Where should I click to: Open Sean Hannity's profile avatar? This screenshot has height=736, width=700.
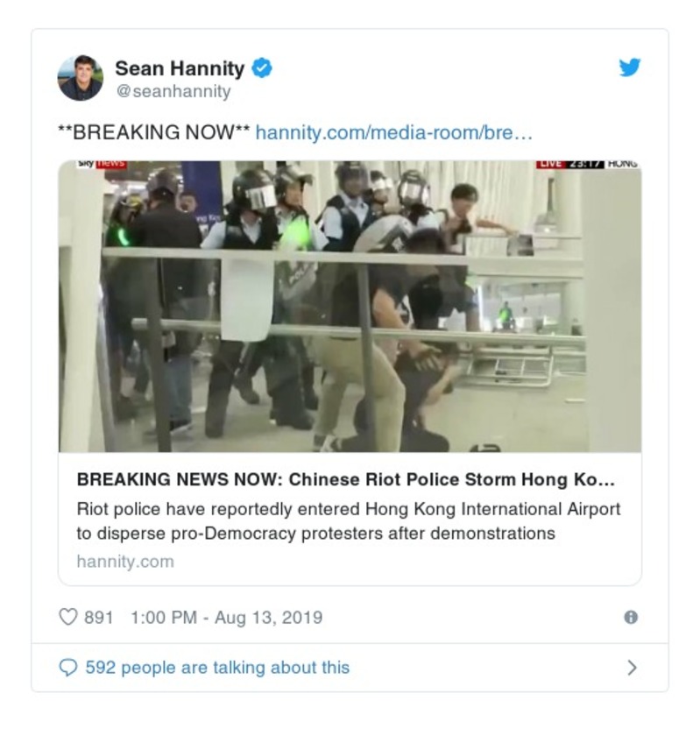(x=81, y=78)
